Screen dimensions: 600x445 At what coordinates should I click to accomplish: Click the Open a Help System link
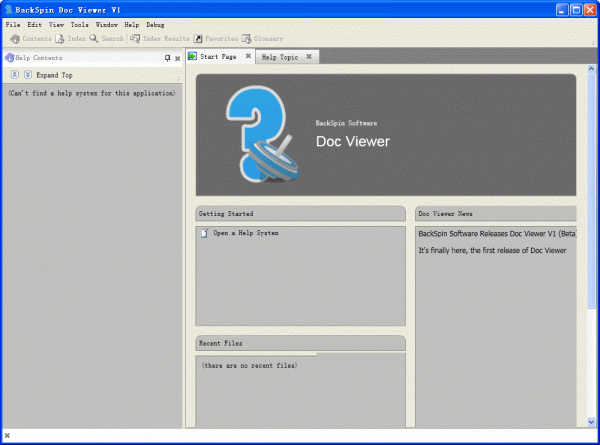(246, 233)
